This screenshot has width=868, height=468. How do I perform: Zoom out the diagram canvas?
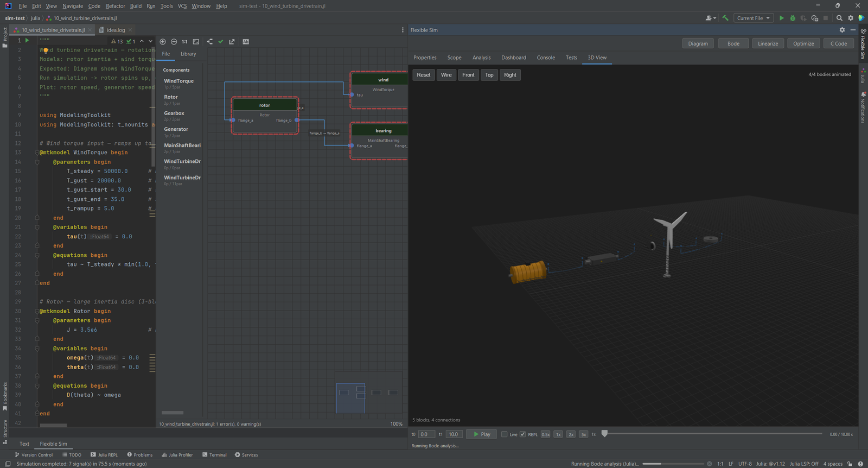click(x=174, y=42)
